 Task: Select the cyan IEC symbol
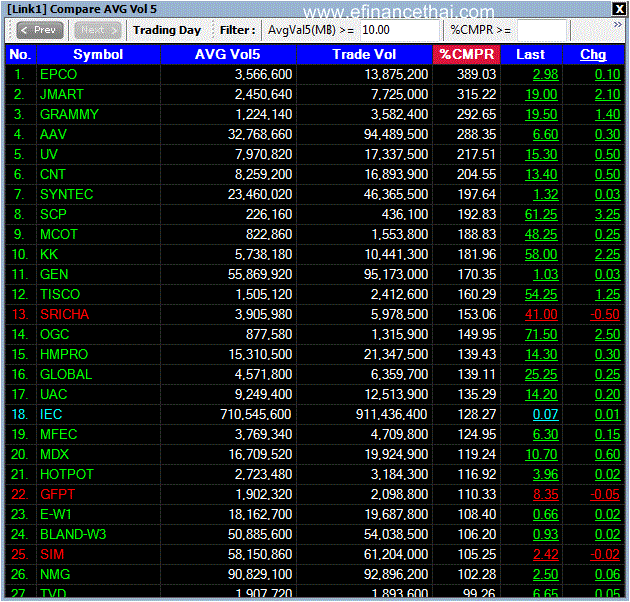51,414
